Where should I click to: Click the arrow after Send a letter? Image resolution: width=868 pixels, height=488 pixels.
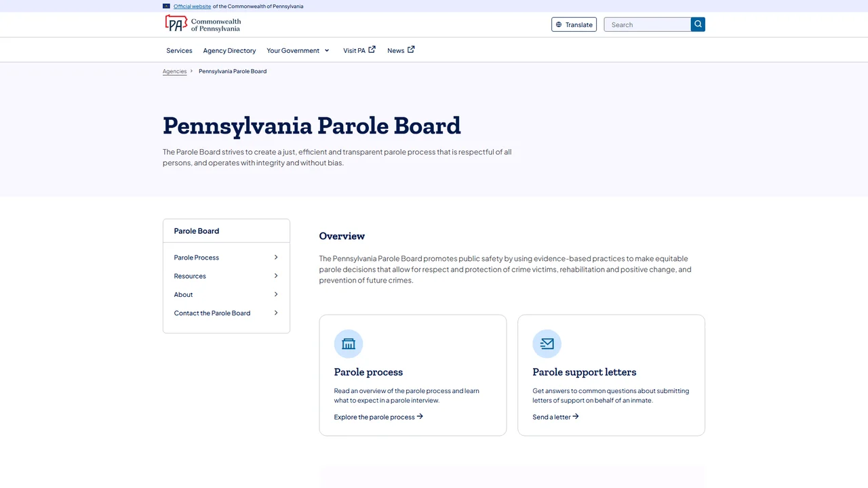(576, 416)
